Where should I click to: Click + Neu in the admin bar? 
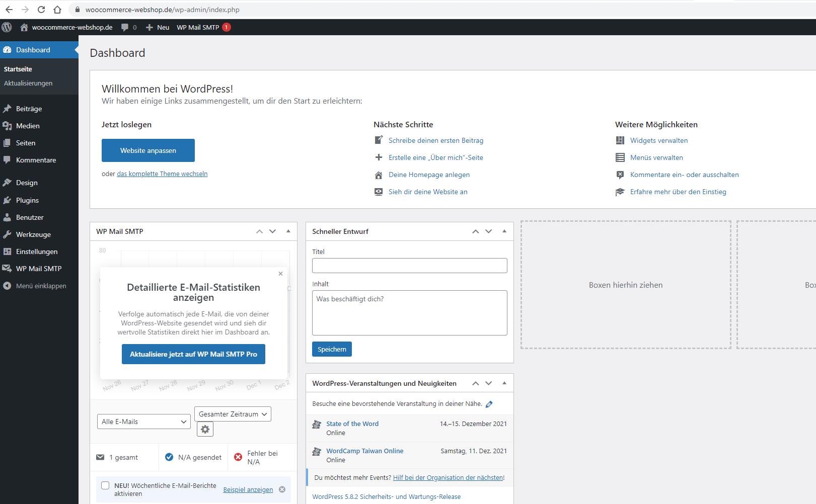click(x=158, y=27)
